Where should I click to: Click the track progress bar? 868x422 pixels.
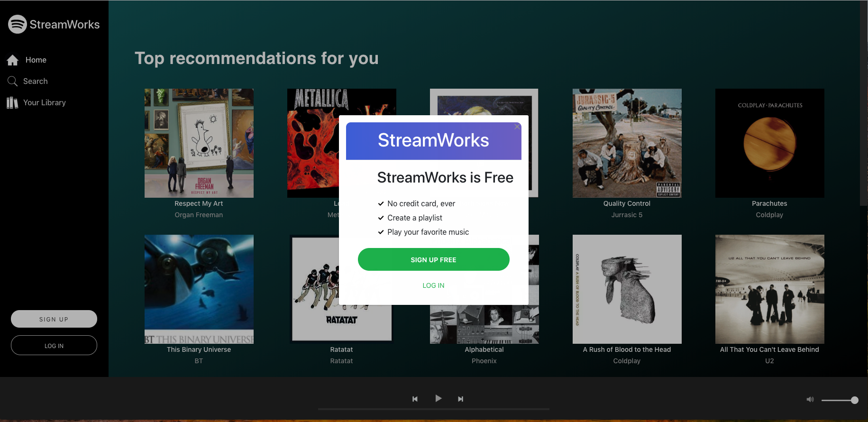[434, 409]
